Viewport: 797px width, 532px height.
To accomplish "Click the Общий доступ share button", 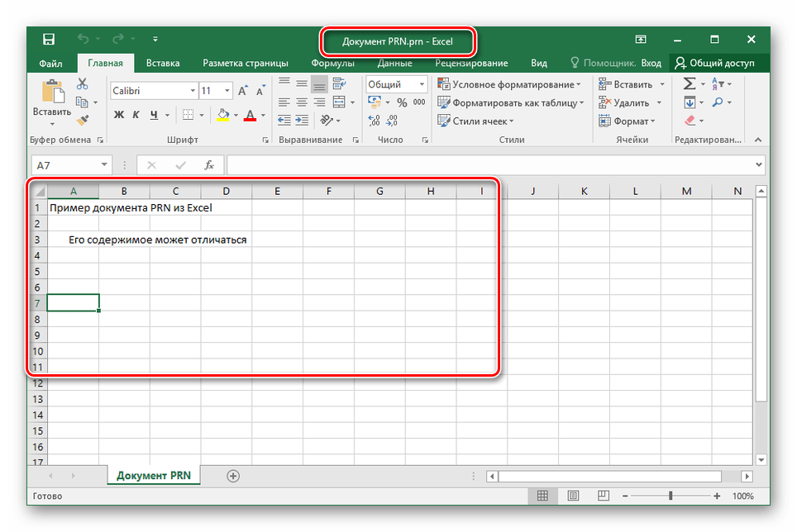I will pos(716,63).
